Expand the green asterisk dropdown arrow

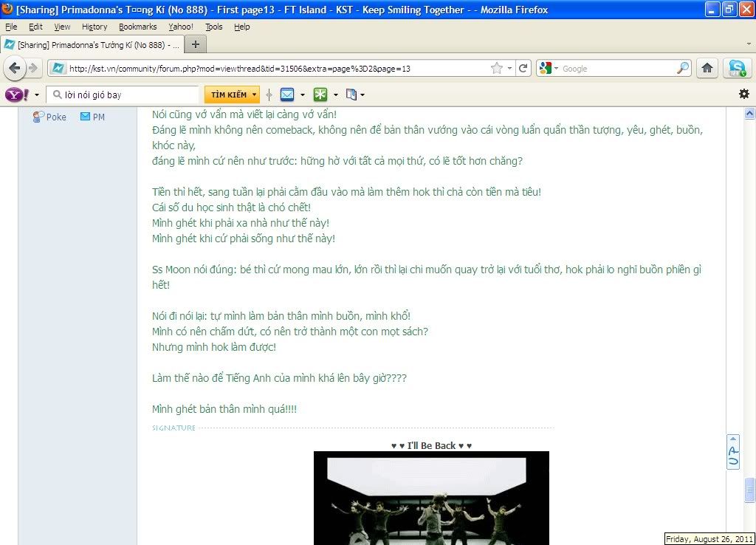click(x=336, y=95)
